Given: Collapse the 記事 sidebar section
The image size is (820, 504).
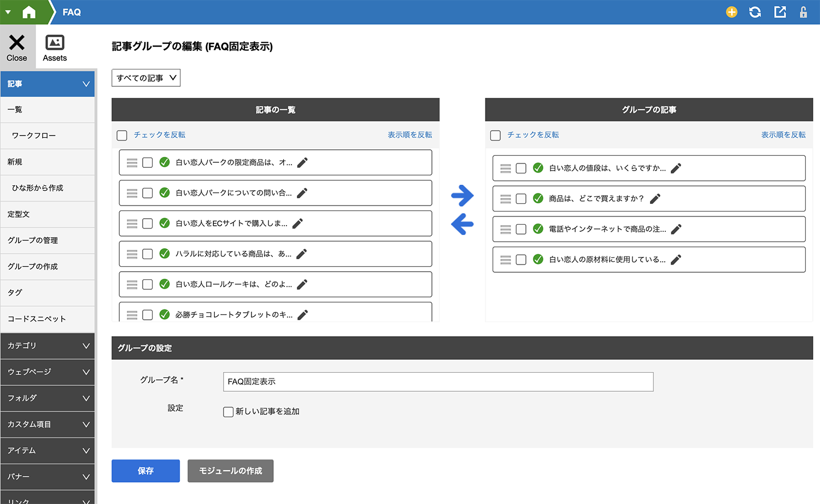Looking at the screenshot, I should pos(48,84).
